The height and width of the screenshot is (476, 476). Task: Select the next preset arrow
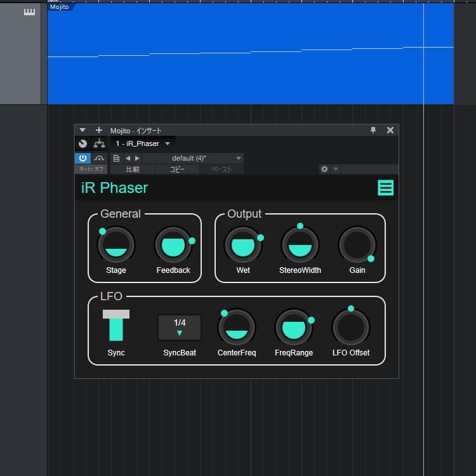click(x=137, y=158)
